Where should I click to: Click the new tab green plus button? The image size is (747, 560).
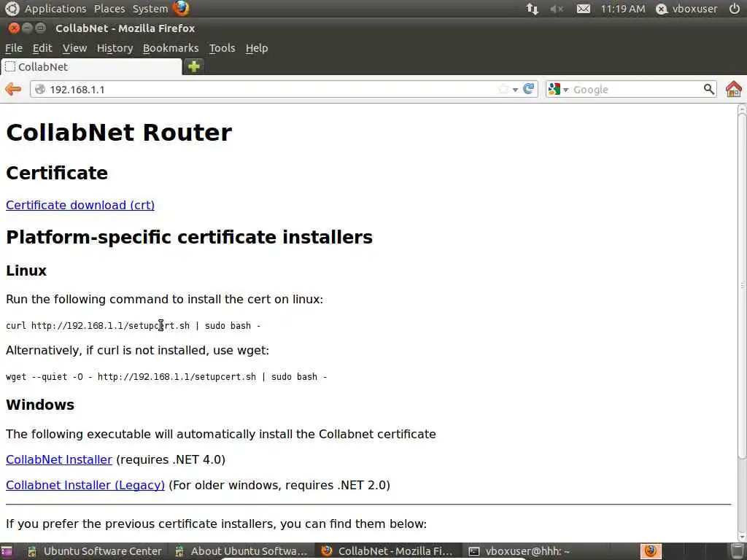point(194,66)
